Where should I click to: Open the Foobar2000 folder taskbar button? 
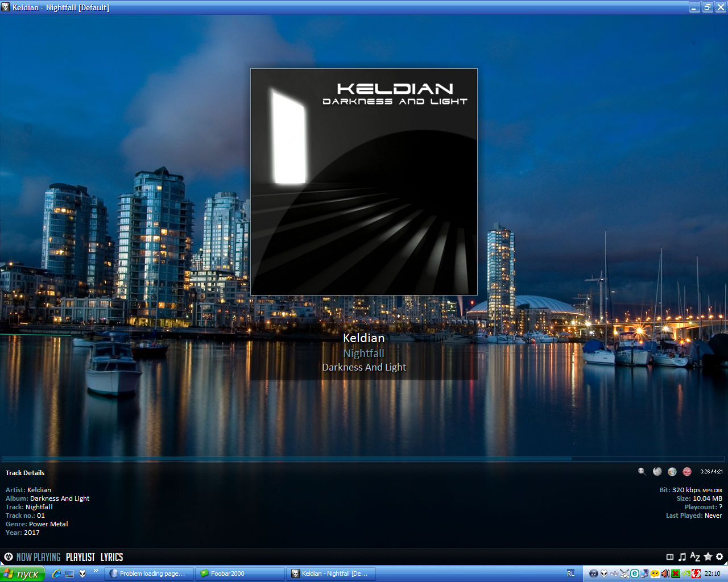tap(239, 573)
